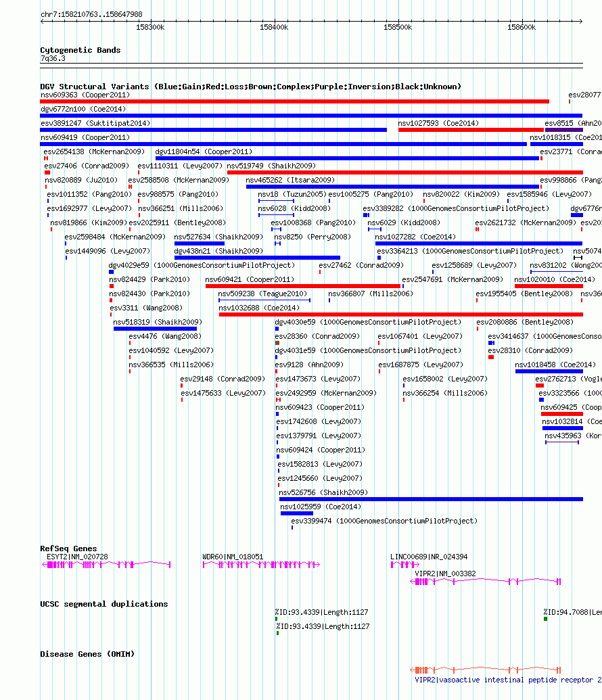Viewport: 602px width, 700px height.
Task: Select nsv609421 (Cooper2011) variant label
Action: (250, 280)
